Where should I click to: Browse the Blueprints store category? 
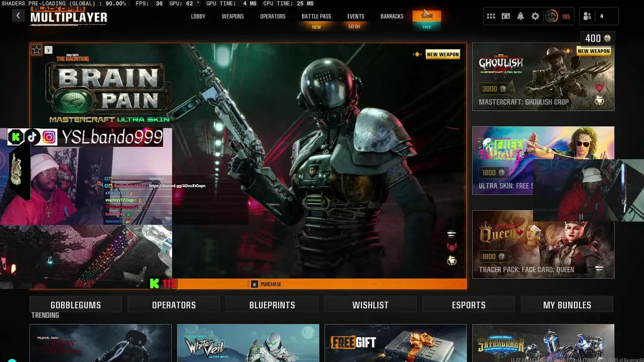coord(272,305)
